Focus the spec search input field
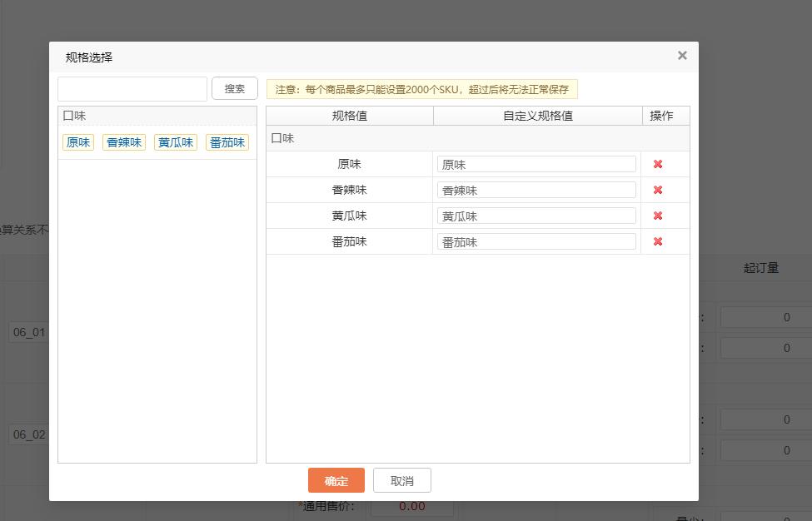 click(132, 89)
